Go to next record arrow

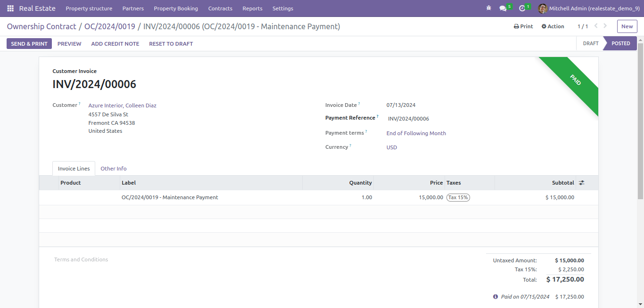tap(605, 26)
